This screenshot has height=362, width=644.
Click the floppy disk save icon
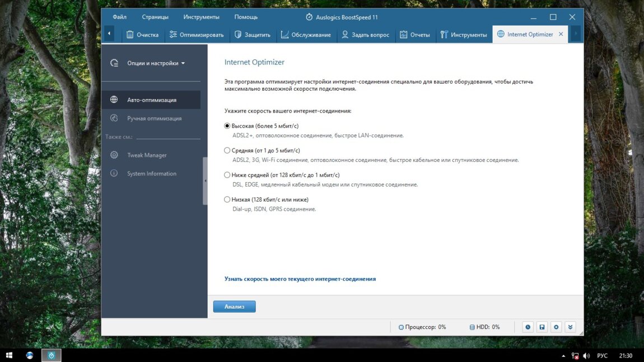click(542, 327)
